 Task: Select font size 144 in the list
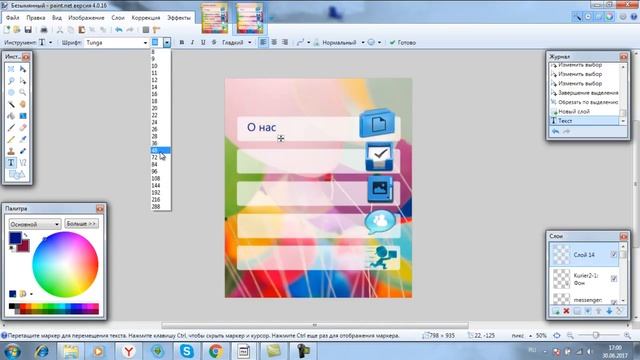tap(160, 185)
